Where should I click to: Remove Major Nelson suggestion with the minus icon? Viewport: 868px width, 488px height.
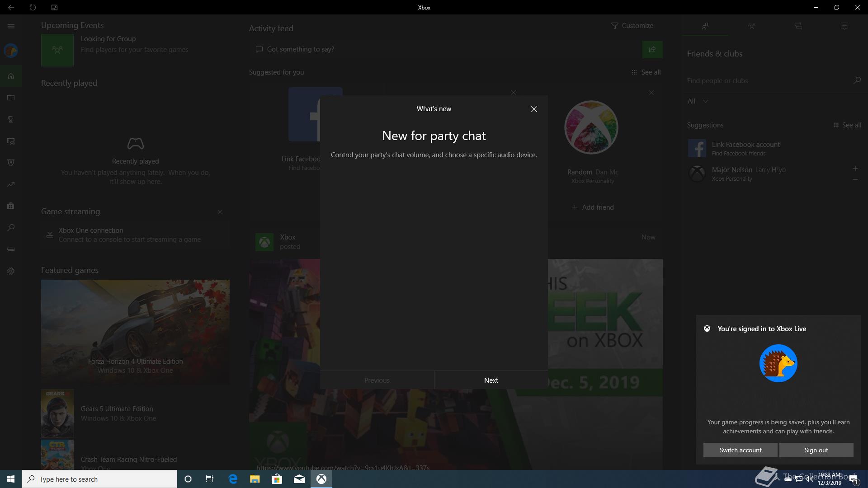[x=855, y=179]
